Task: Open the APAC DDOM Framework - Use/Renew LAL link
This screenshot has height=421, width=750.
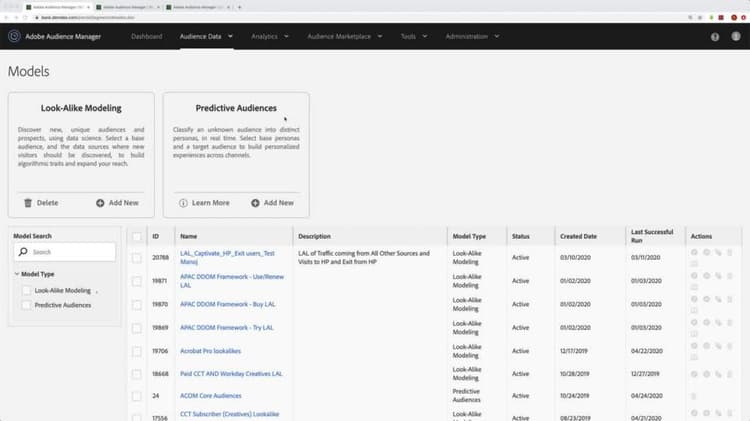Action: tap(232, 281)
